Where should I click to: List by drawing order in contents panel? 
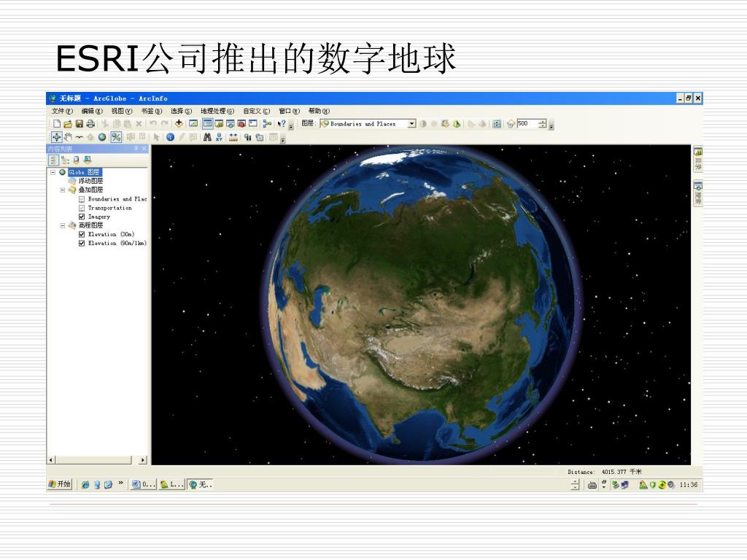pos(53,160)
